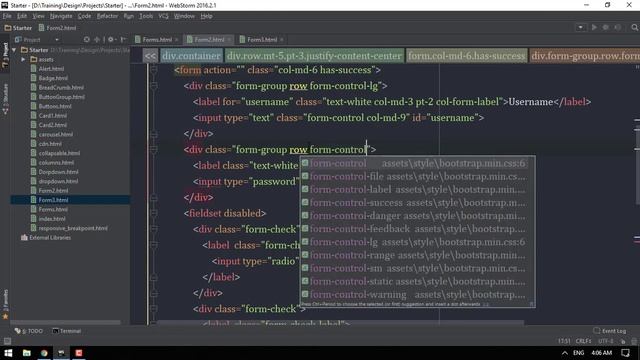Open the Structure tool window side tab

pyautogui.click(x=5, y=99)
